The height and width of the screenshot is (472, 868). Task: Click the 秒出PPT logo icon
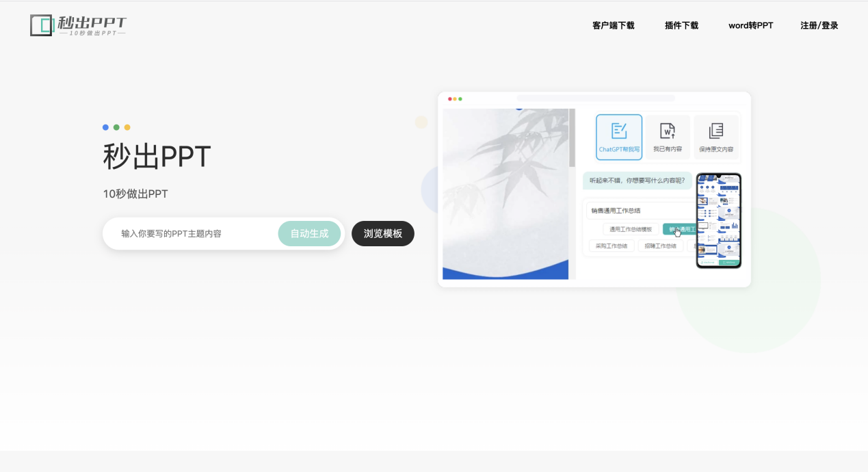coord(41,25)
